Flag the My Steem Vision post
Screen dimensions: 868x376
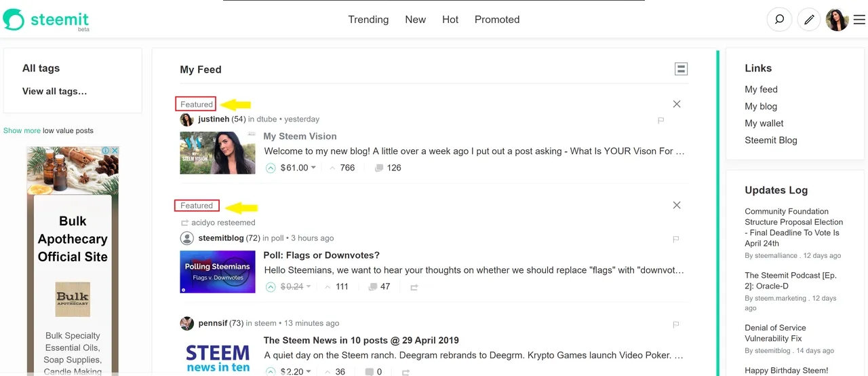pyautogui.click(x=661, y=120)
